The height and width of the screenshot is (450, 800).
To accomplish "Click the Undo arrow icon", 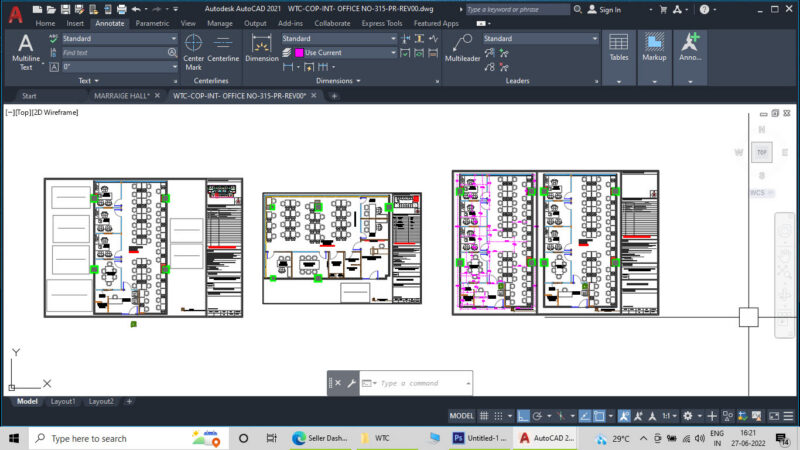I will (x=136, y=9).
